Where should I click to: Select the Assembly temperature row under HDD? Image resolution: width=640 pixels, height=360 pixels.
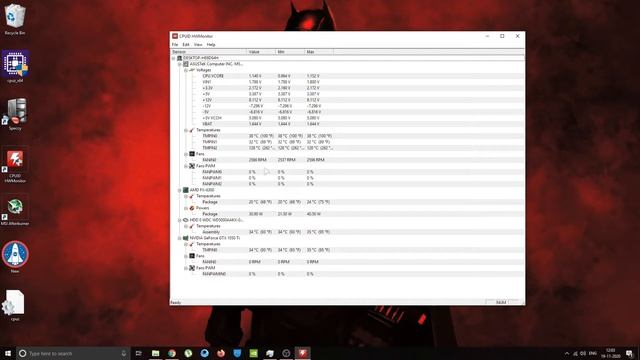pyautogui.click(x=347, y=232)
